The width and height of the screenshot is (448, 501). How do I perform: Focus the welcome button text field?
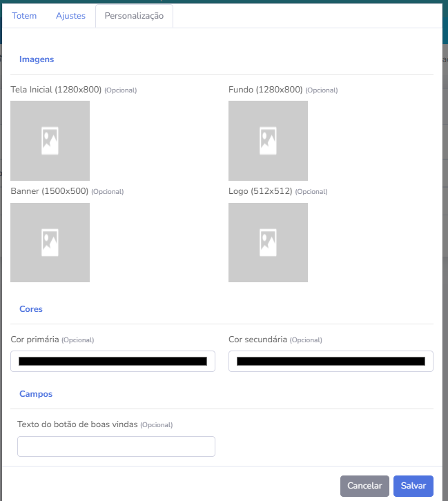(x=116, y=446)
